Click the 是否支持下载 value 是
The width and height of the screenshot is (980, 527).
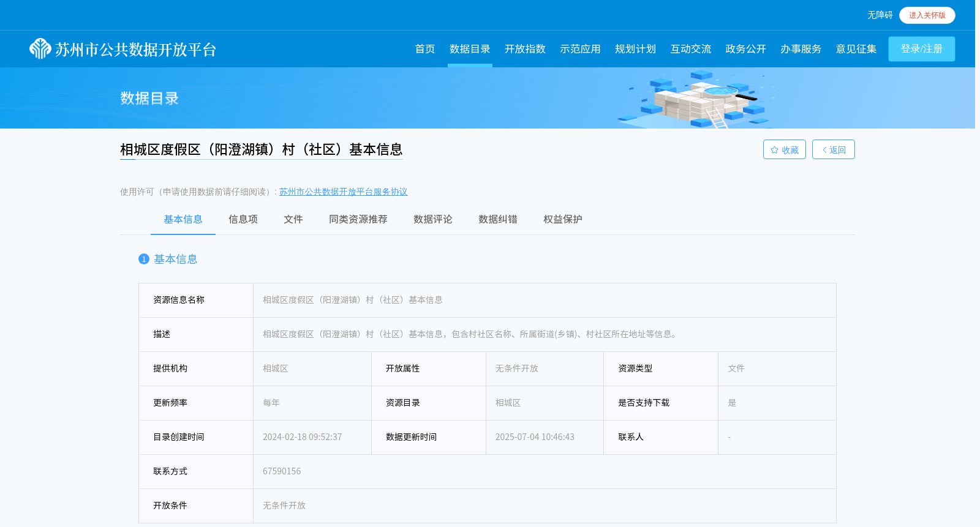point(732,403)
